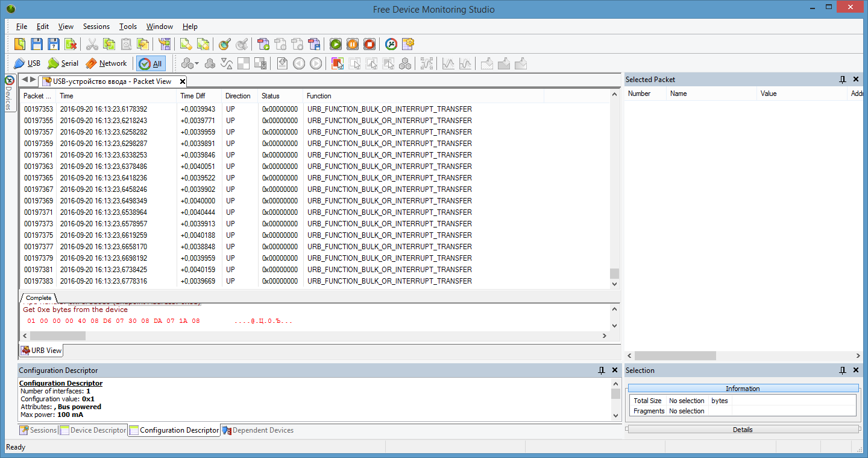
Task: Toggle the All devices filter button
Action: (x=151, y=63)
